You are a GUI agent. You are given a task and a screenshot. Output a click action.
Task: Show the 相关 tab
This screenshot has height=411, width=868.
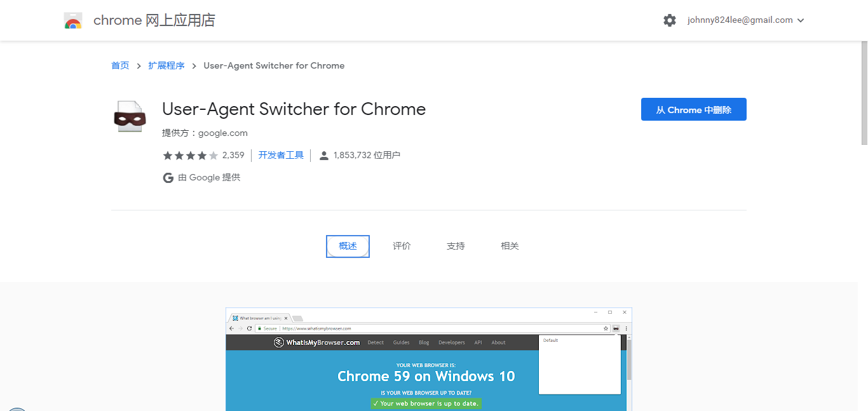[510, 246]
